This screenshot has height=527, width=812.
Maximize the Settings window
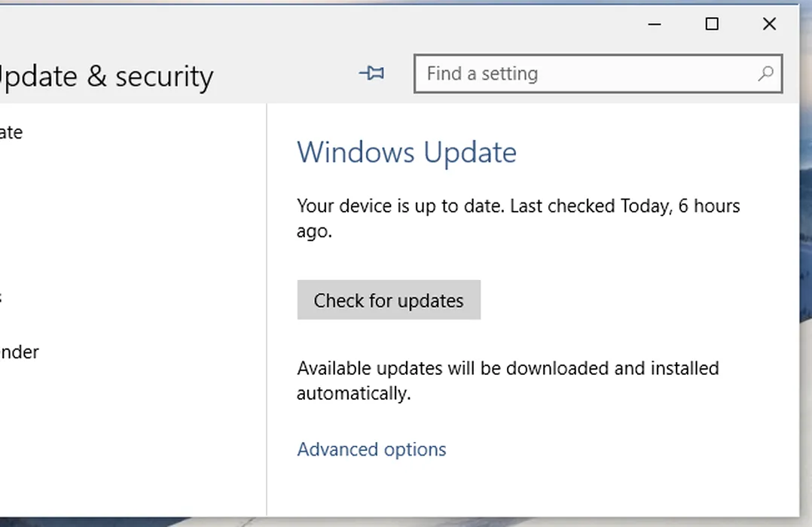[712, 24]
